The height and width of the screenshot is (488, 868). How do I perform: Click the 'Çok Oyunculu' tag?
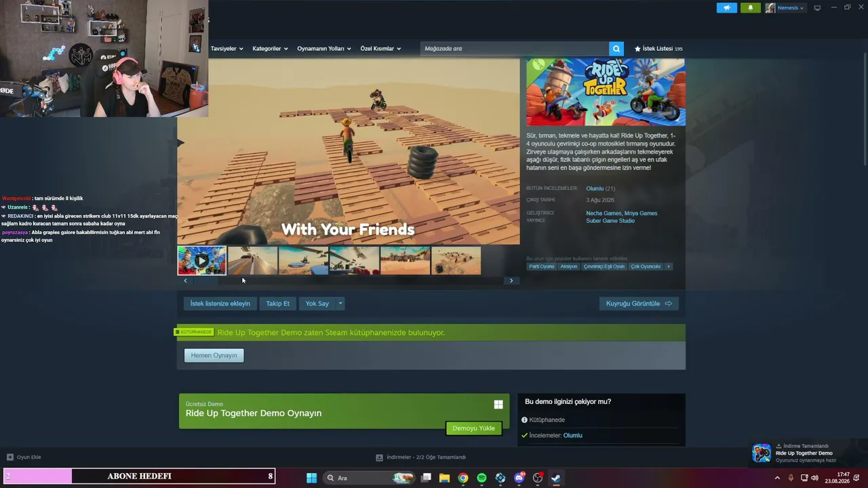(646, 266)
